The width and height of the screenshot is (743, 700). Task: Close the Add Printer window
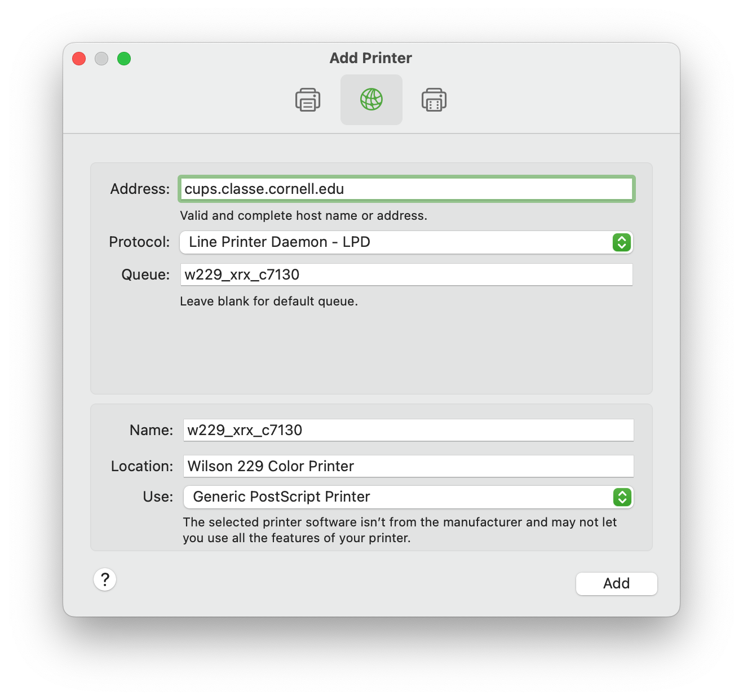[79, 59]
